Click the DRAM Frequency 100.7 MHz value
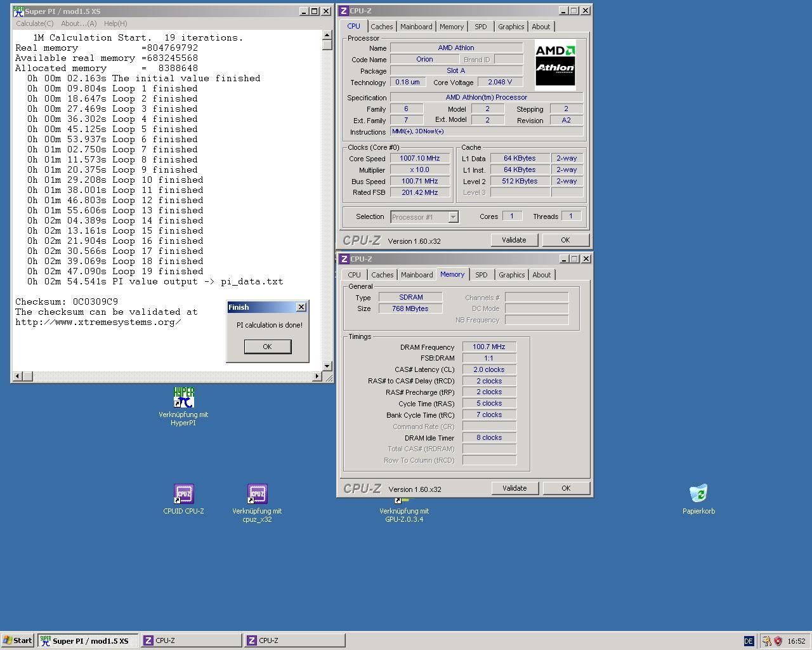This screenshot has width=812, height=650. (x=489, y=347)
